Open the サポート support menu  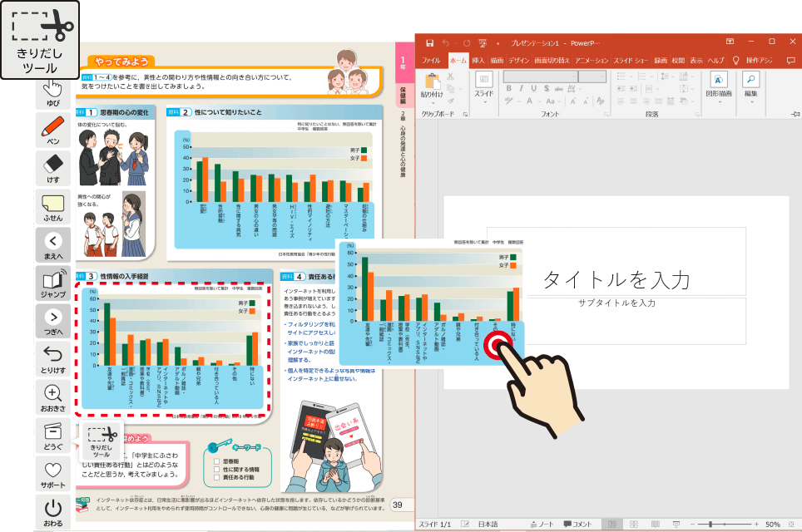(x=53, y=475)
